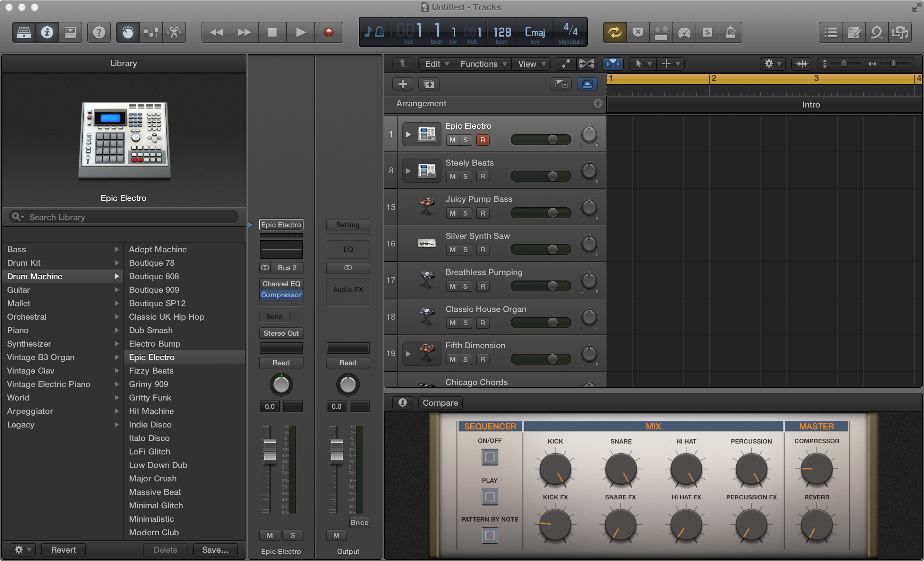
Task: Toggle the Inspector info button
Action: [x=47, y=33]
